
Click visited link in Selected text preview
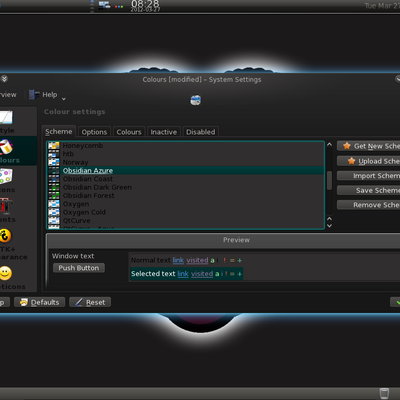pos(202,274)
